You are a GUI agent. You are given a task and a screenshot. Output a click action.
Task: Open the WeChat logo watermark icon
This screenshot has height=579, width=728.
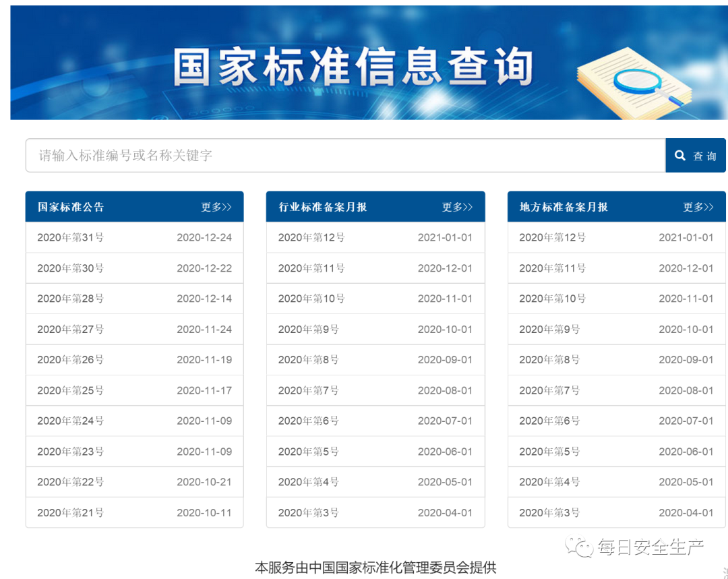point(580,547)
